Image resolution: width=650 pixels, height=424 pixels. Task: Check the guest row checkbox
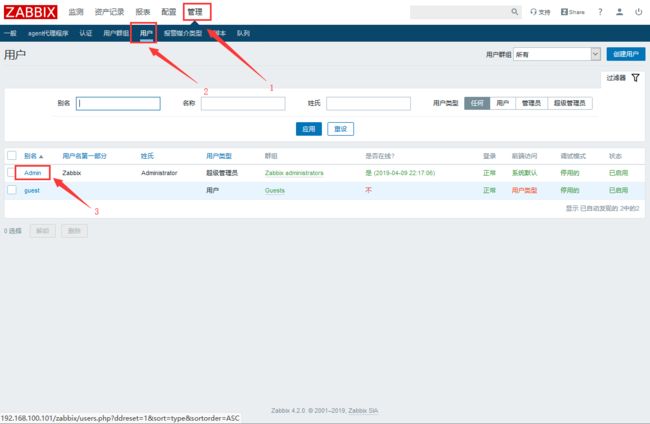[x=12, y=190]
